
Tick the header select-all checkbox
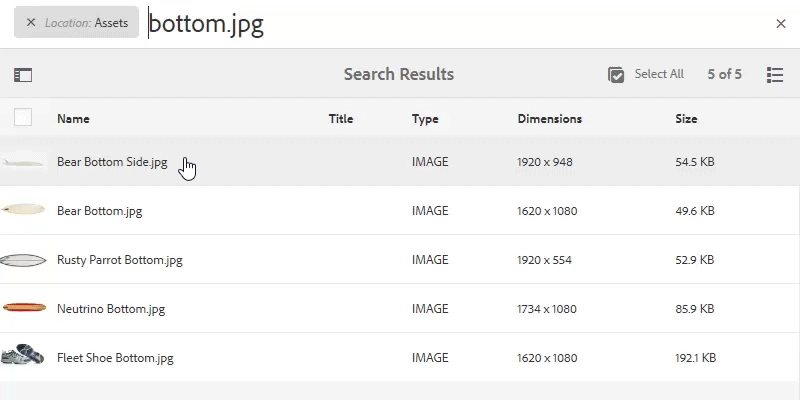click(23, 118)
